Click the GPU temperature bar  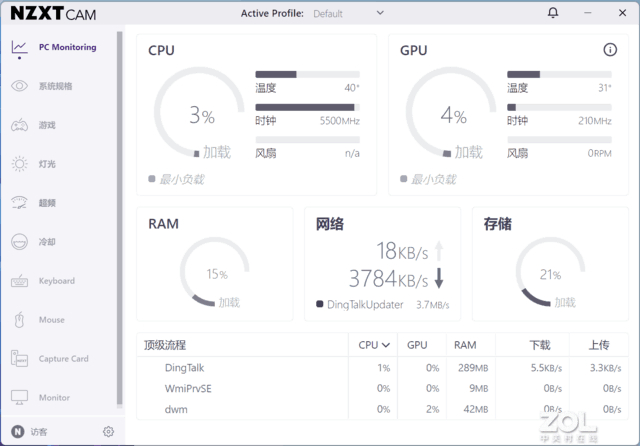click(559, 74)
